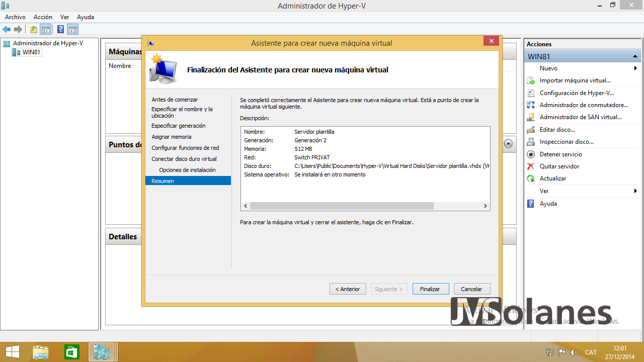This screenshot has width=644, height=362.
Task: Expand the Nuevo submenu arrow
Action: pyautogui.click(x=635, y=68)
